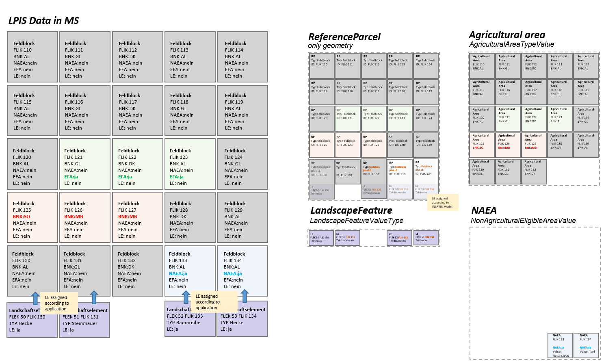
Task: Select the large Feldblock FLIK 133 box with NAEA:ja
Action: coord(190,271)
